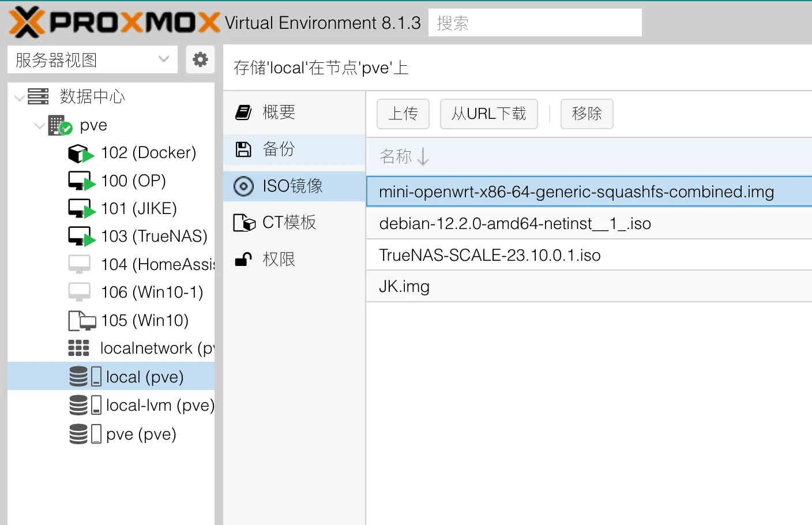This screenshot has width=812, height=525.
Task: Focus the 搜索 search field
Action: [535, 22]
